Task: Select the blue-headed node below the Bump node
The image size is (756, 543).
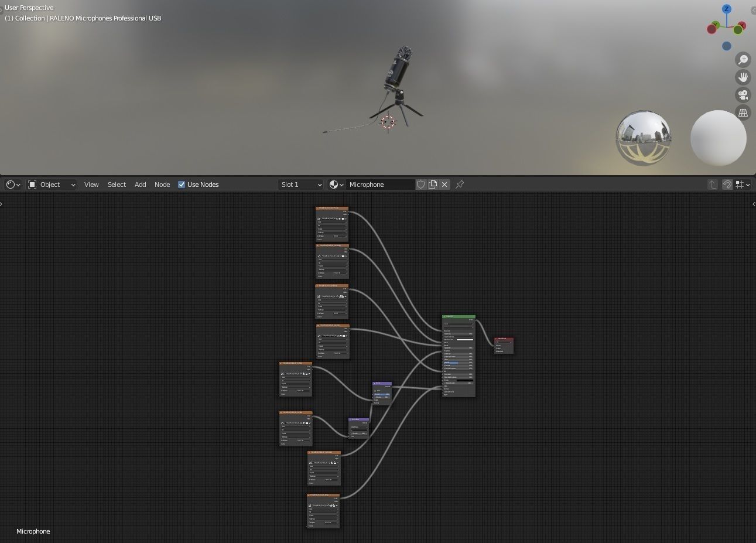Action: [x=358, y=419]
